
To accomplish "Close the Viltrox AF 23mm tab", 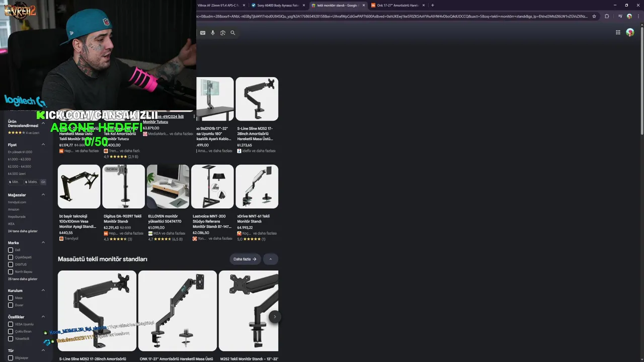I will tap(244, 5).
